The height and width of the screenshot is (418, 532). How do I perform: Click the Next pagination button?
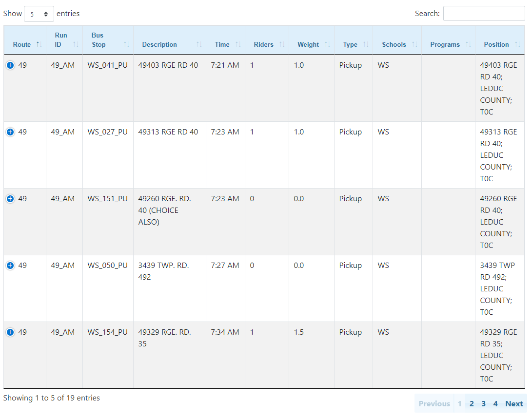point(514,403)
